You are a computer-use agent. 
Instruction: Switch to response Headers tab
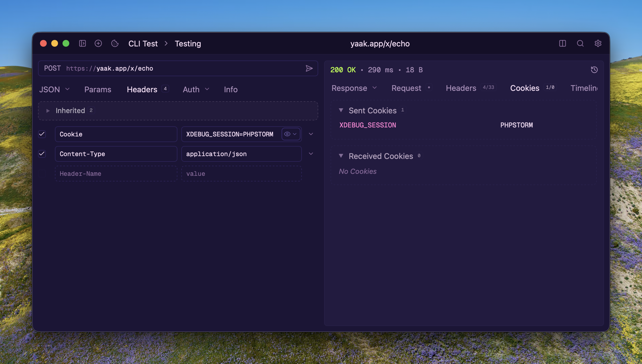(461, 88)
